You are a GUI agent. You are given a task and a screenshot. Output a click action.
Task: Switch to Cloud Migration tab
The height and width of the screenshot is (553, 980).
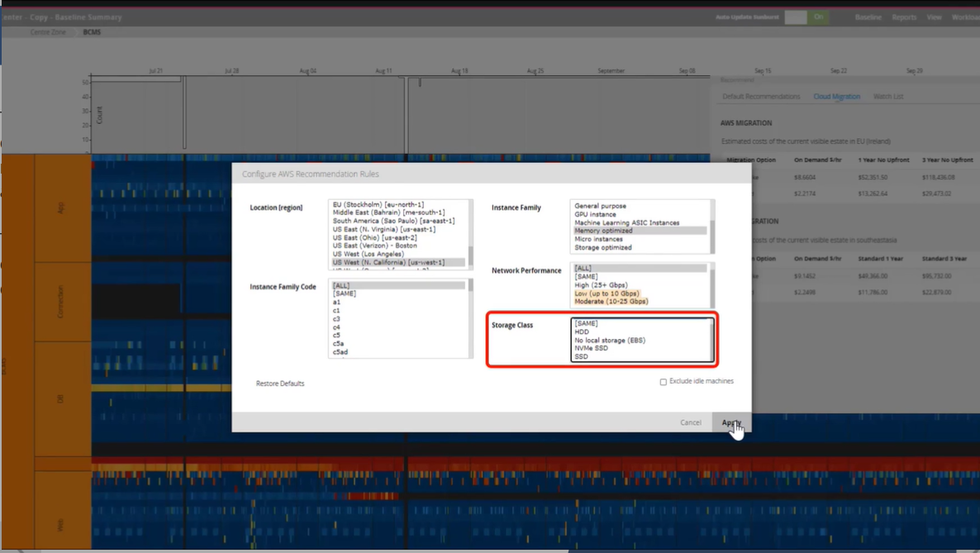837,97
